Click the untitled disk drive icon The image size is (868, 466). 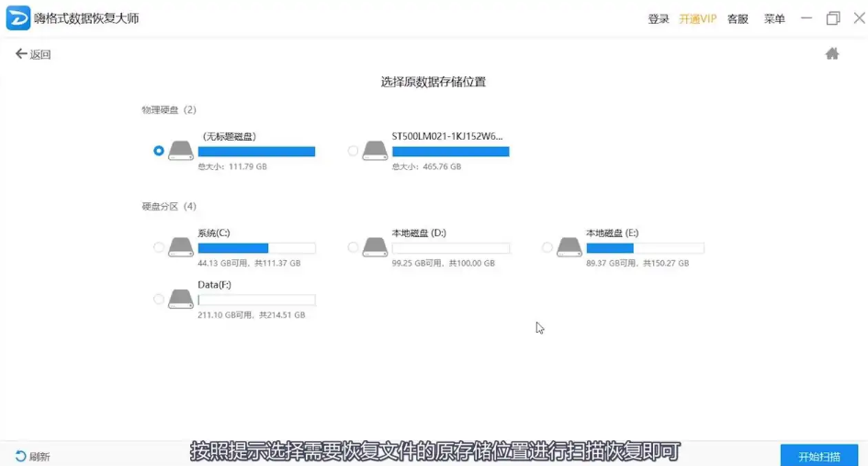[180, 150]
